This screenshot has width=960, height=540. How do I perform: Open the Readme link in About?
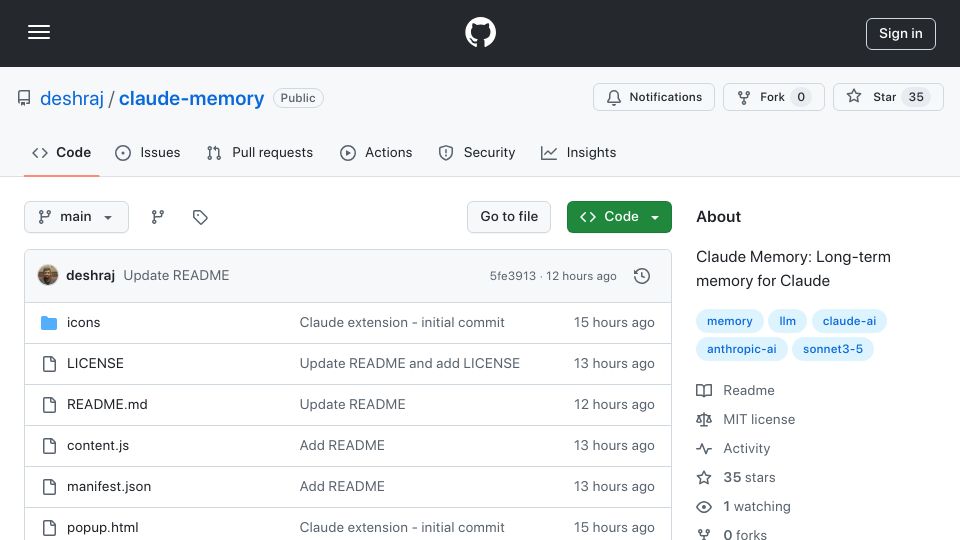pos(735,391)
